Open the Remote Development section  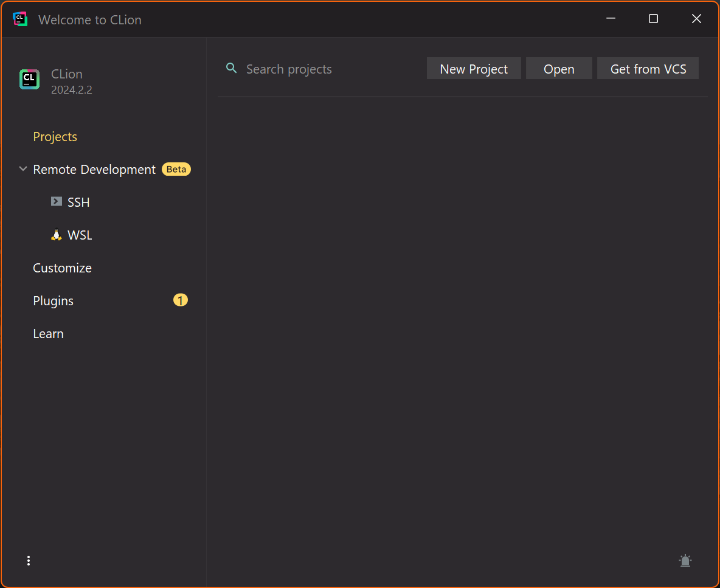coord(94,170)
